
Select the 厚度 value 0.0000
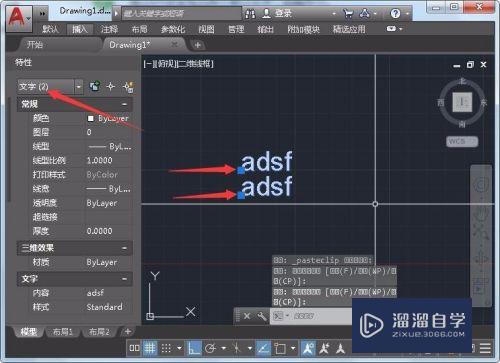[x=99, y=231]
